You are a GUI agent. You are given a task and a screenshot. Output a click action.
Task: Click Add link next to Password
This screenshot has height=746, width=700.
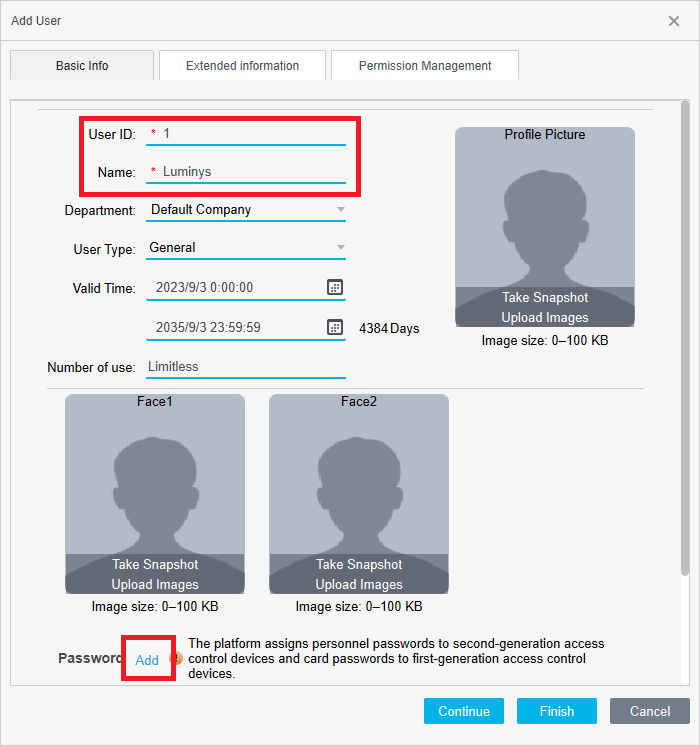(x=147, y=660)
